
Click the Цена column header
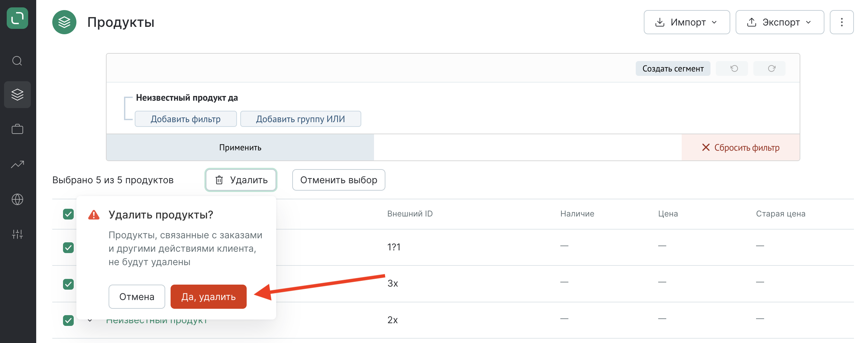pyautogui.click(x=668, y=214)
